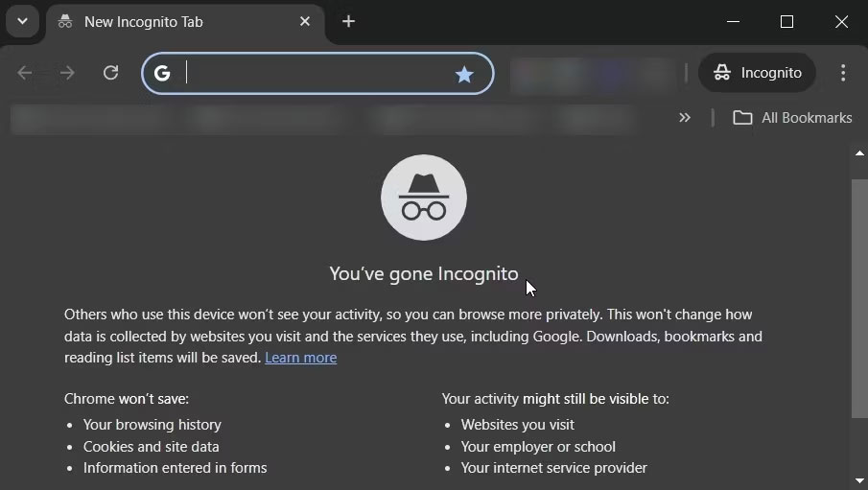Click the vertical scrollbar thumb

pyautogui.click(x=859, y=298)
